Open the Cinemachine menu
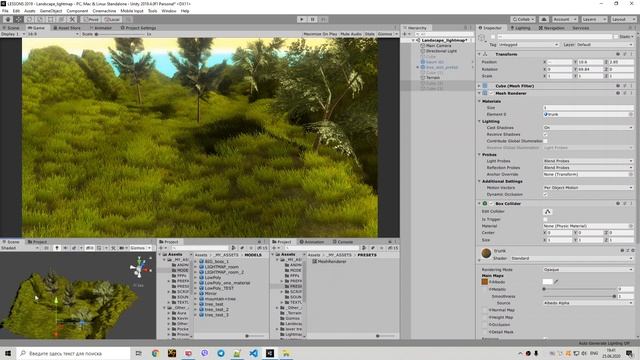Viewport: 640px width, 360px height. [104, 11]
